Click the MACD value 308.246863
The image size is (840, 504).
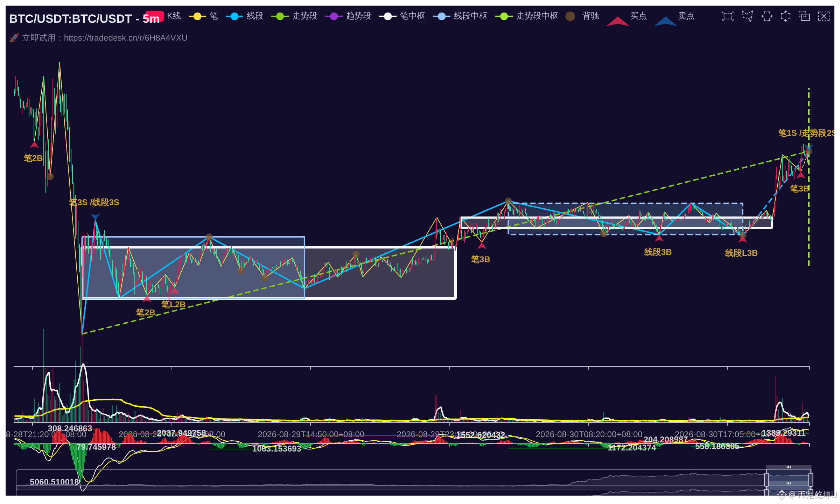70,428
